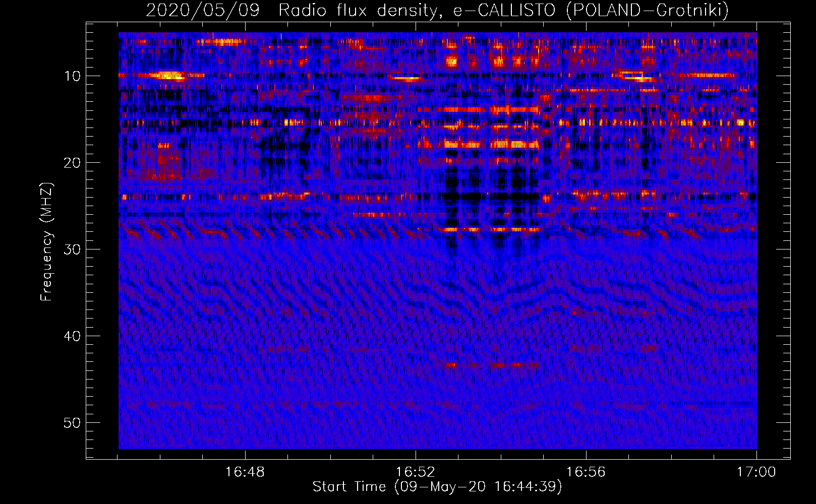Click the 'Start Time (09-May-20 16:44:39)' label
This screenshot has height=504, width=816.
[437, 487]
